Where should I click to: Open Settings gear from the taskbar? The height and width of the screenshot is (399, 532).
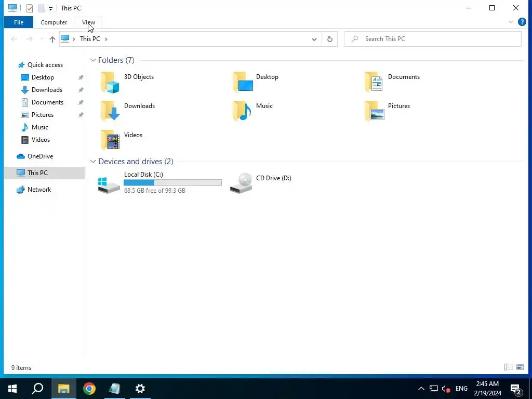click(140, 389)
